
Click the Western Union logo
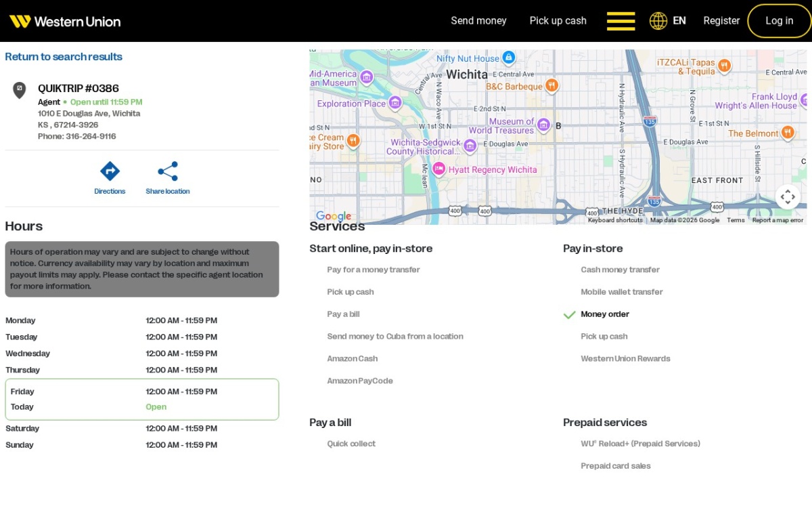click(65, 21)
